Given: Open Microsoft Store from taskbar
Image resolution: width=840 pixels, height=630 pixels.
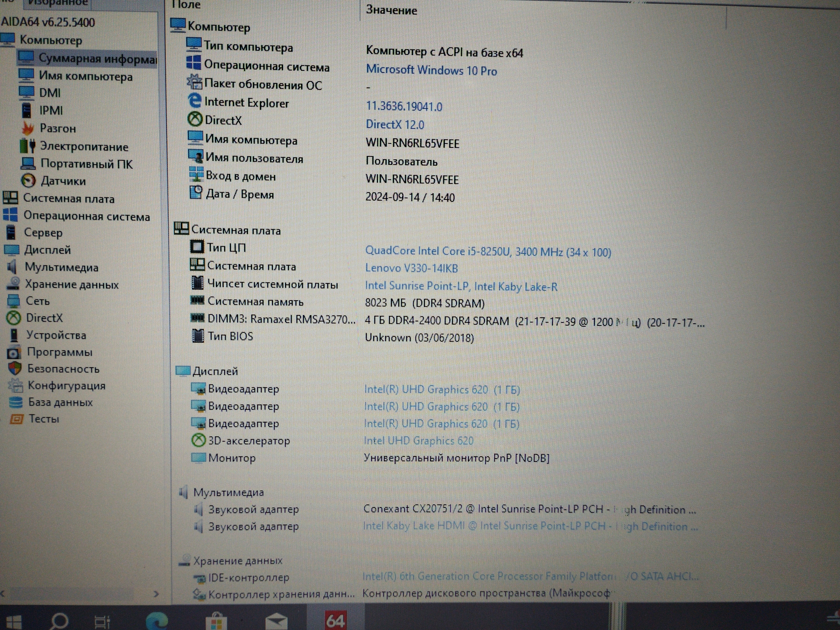Looking at the screenshot, I should [x=216, y=620].
